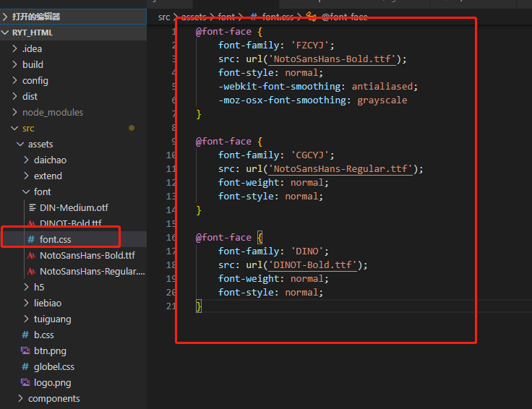
Task: Place cursor on the second @font-face rule
Action: click(x=223, y=142)
